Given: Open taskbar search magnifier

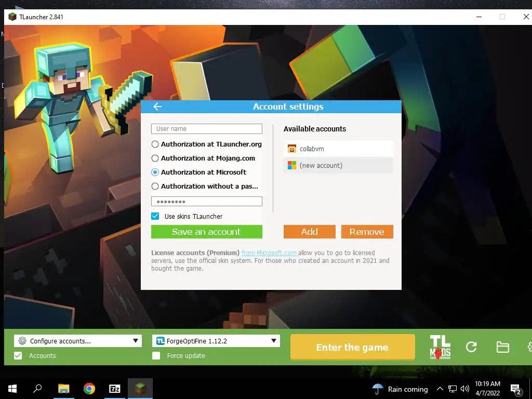Looking at the screenshot, I should 37,388.
